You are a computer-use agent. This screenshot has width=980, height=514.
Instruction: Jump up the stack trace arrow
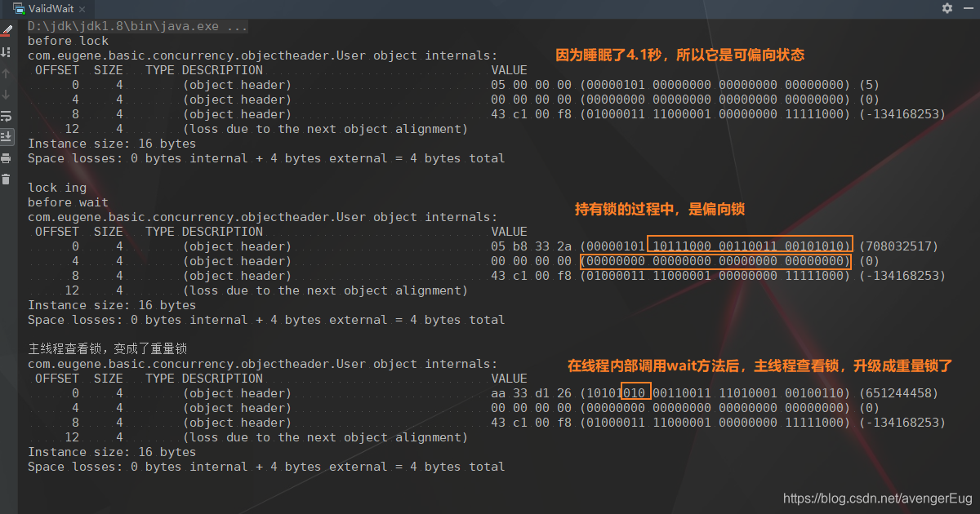pos(7,73)
